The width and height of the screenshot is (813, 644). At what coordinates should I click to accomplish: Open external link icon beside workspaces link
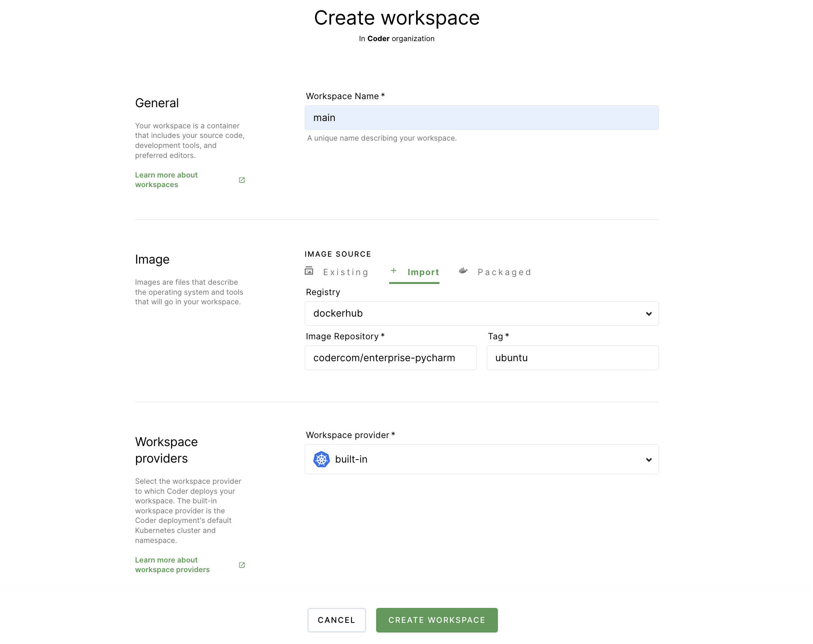click(242, 180)
